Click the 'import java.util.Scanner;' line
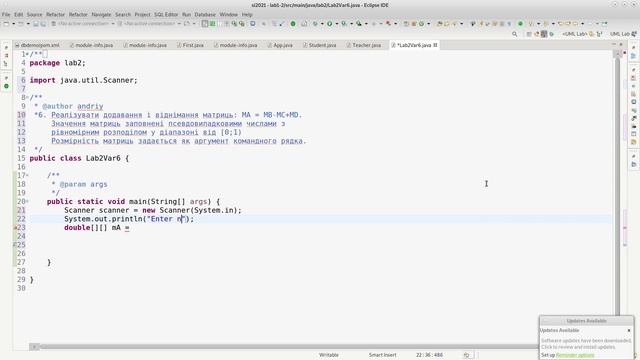This screenshot has height=360, width=640. [x=84, y=80]
